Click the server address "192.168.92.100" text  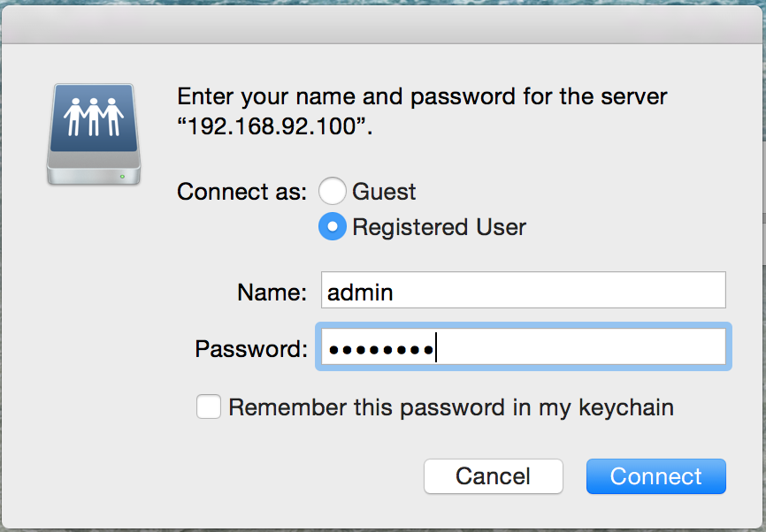275,125
